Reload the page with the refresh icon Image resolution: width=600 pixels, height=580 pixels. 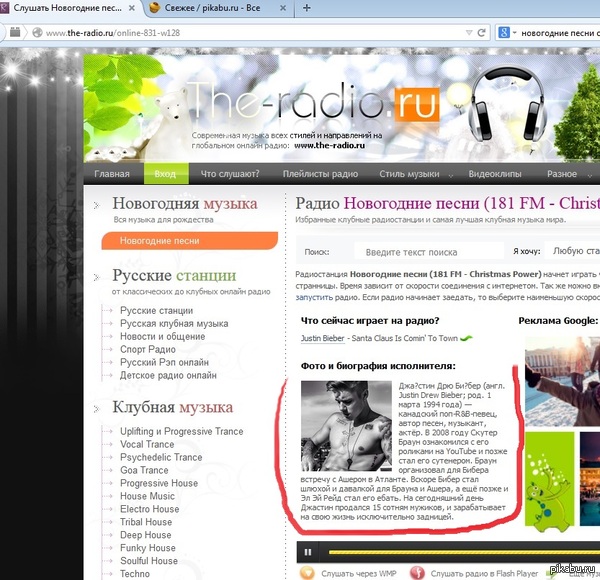coord(481,33)
